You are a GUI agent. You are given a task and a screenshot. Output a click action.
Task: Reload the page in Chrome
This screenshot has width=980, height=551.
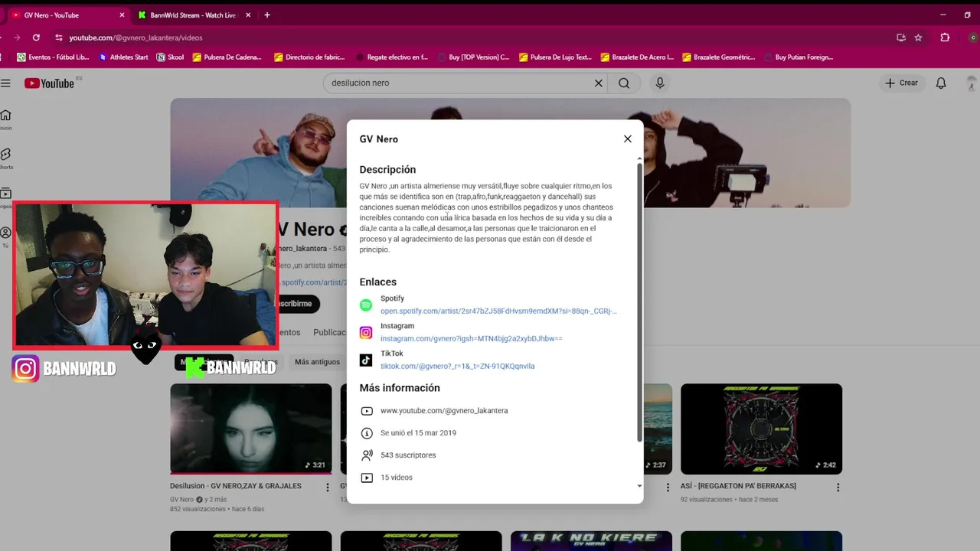[36, 37]
